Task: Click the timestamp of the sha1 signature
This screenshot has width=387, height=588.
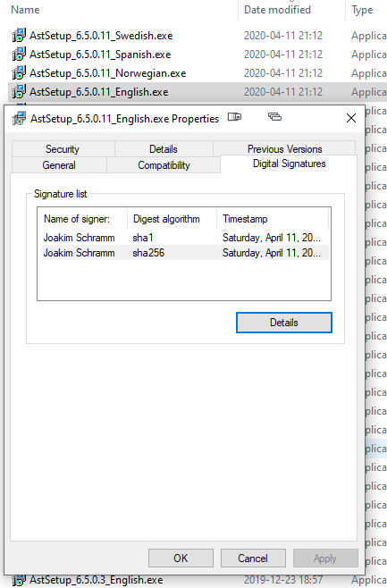Action: point(272,238)
